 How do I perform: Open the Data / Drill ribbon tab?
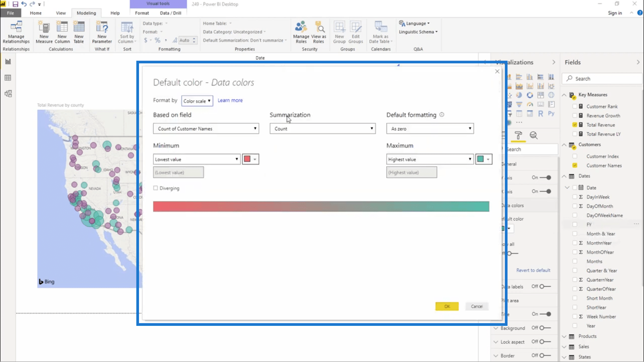coord(170,13)
